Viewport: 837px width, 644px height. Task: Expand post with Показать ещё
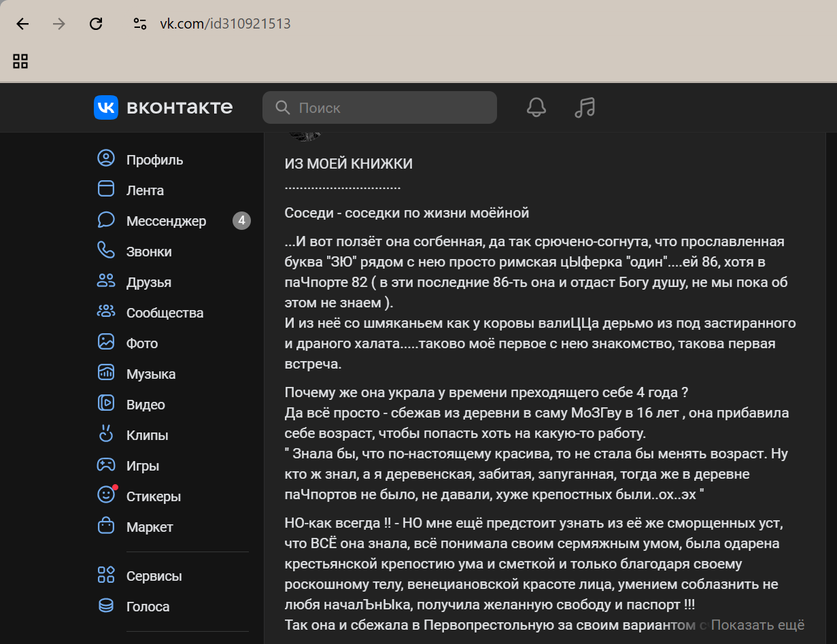click(757, 625)
